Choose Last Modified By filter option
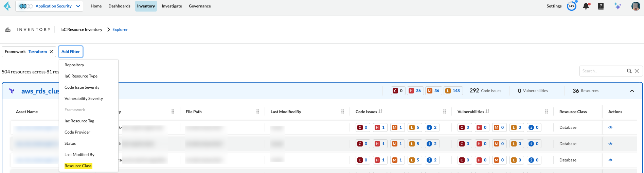Screen dimensions: 644x173 pyautogui.click(x=89, y=155)
